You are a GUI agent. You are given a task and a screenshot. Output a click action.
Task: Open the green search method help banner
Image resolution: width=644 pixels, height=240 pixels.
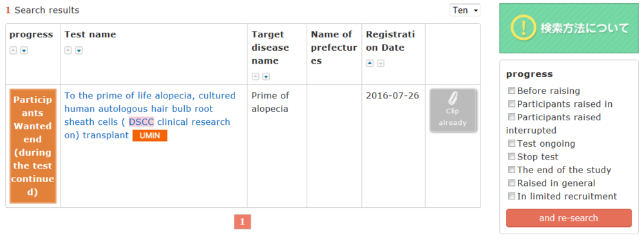click(569, 28)
